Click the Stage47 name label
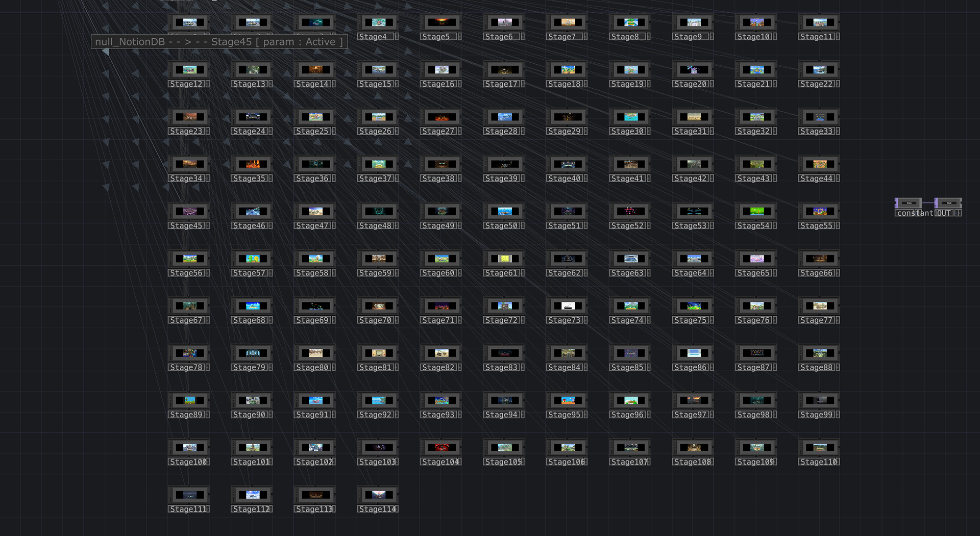 pos(312,226)
